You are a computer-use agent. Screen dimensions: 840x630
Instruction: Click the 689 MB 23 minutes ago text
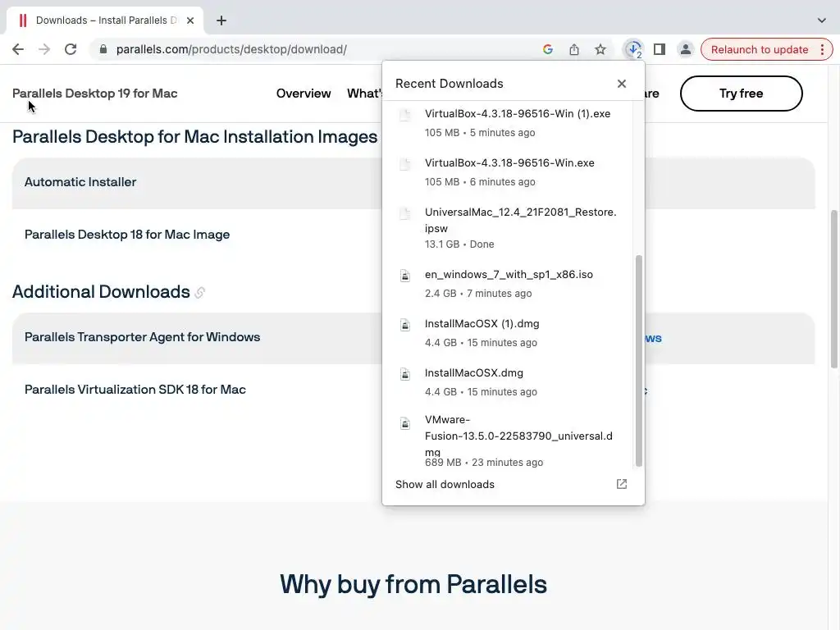484,463
